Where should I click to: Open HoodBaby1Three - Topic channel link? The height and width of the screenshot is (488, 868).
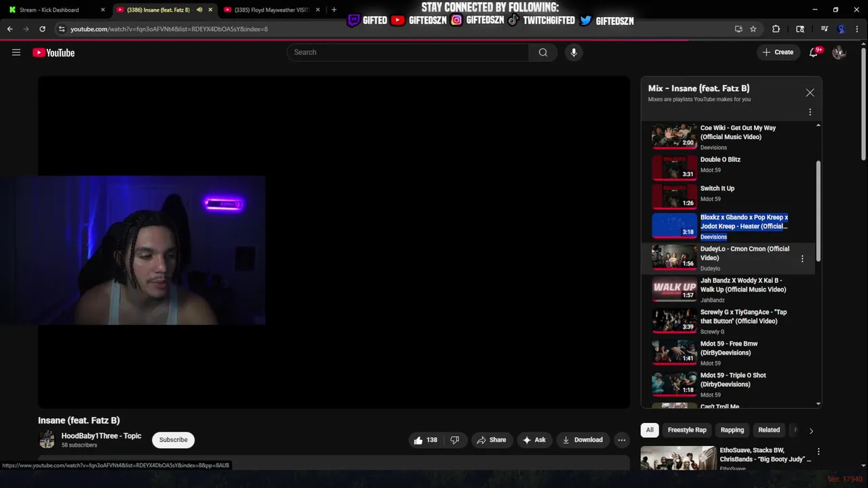tap(102, 436)
